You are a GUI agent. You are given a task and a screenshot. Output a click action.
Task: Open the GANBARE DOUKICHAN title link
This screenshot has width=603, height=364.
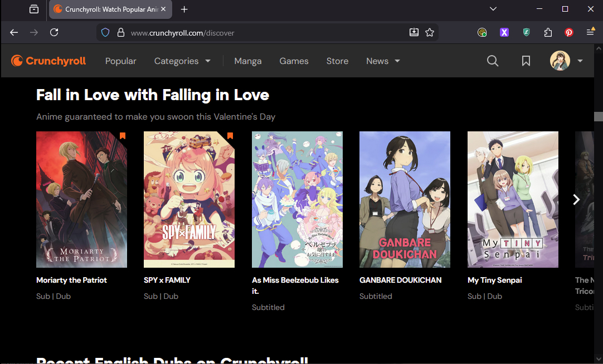[400, 280]
